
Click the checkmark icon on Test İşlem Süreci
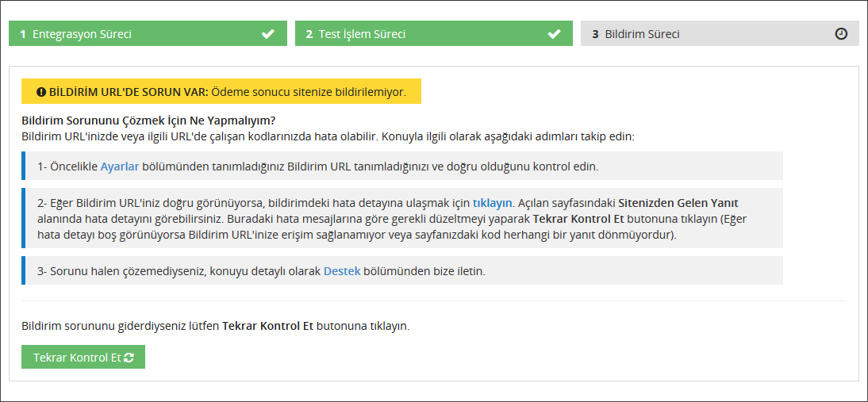[x=554, y=34]
